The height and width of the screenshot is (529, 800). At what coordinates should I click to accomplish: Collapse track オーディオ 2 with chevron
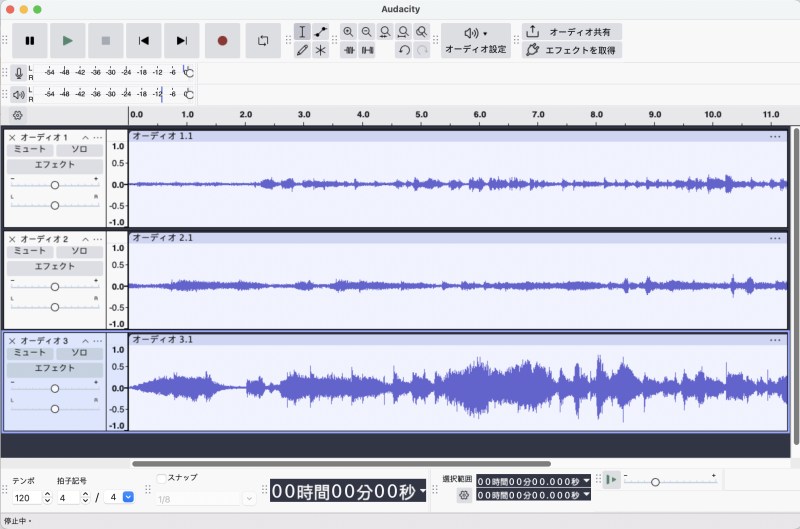86,239
